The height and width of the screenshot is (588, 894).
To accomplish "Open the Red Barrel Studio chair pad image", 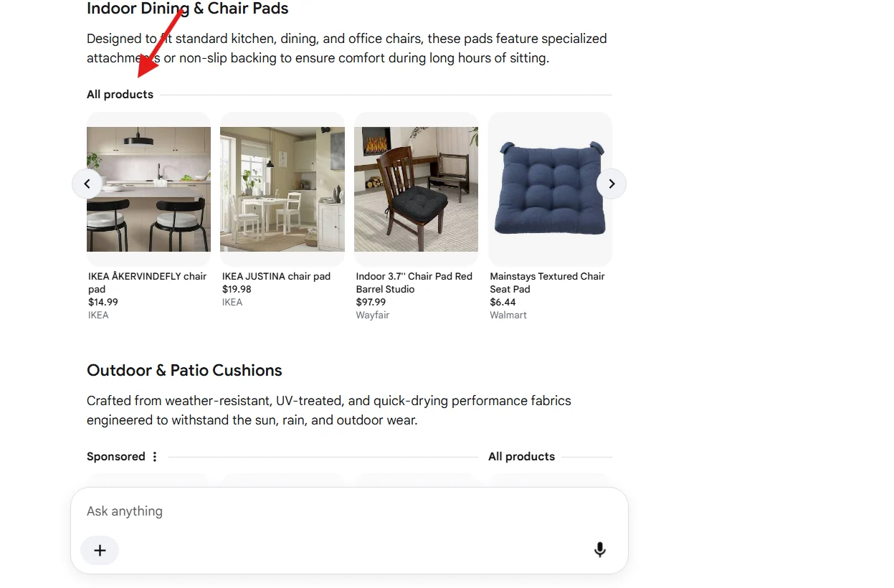I will pos(416,189).
